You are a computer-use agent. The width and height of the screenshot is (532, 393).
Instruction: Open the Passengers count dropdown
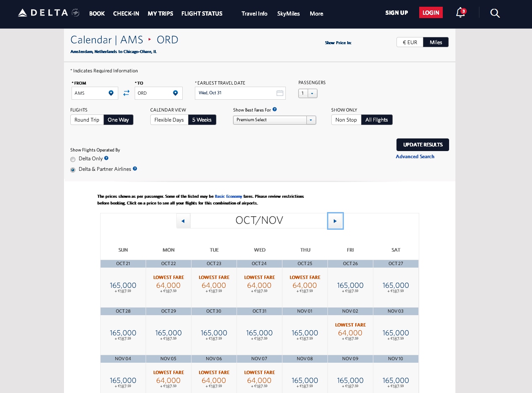pyautogui.click(x=312, y=93)
